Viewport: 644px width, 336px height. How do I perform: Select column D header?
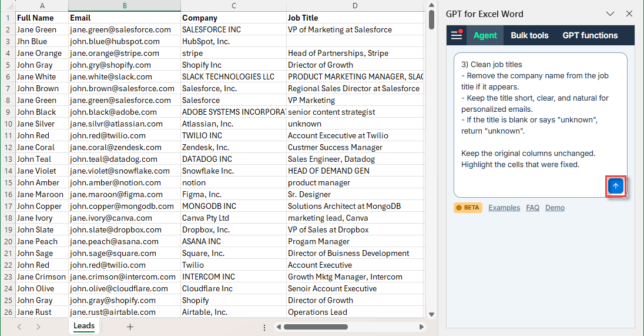355,6
